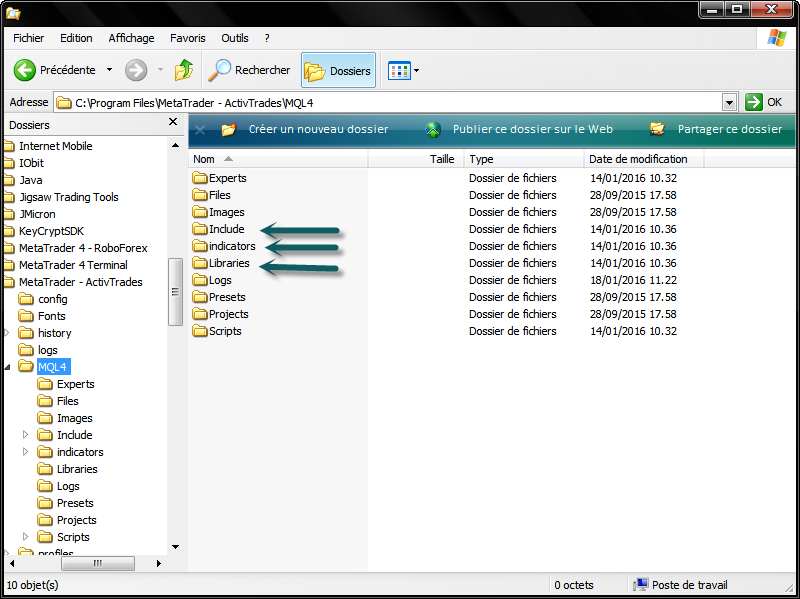The width and height of the screenshot is (800, 599).
Task: Click the tree horizontal scroll right arrow
Action: [x=159, y=563]
